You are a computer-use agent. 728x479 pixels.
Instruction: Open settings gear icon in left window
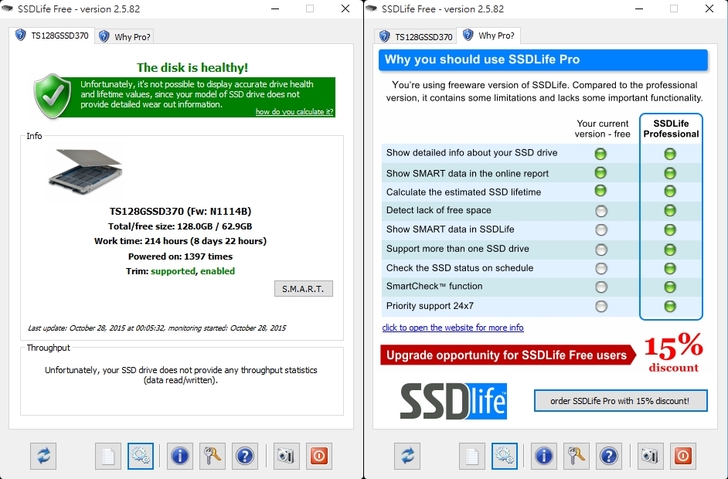[140, 456]
